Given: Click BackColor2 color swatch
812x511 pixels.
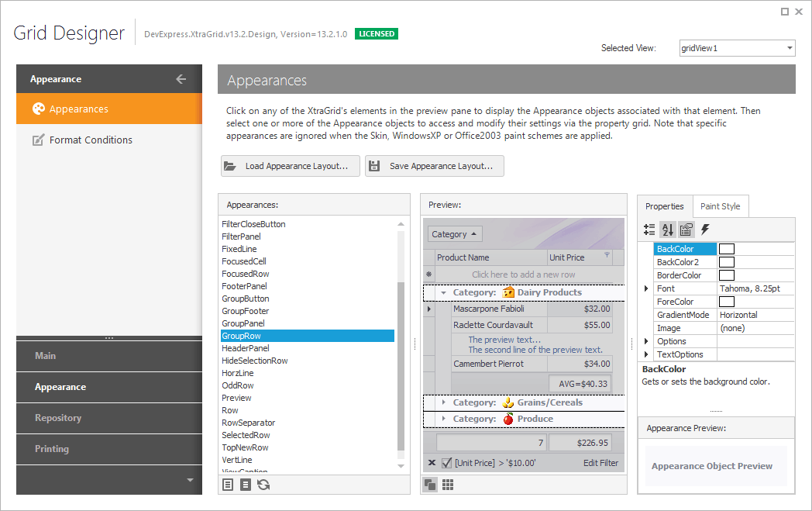Looking at the screenshot, I should 727,262.
